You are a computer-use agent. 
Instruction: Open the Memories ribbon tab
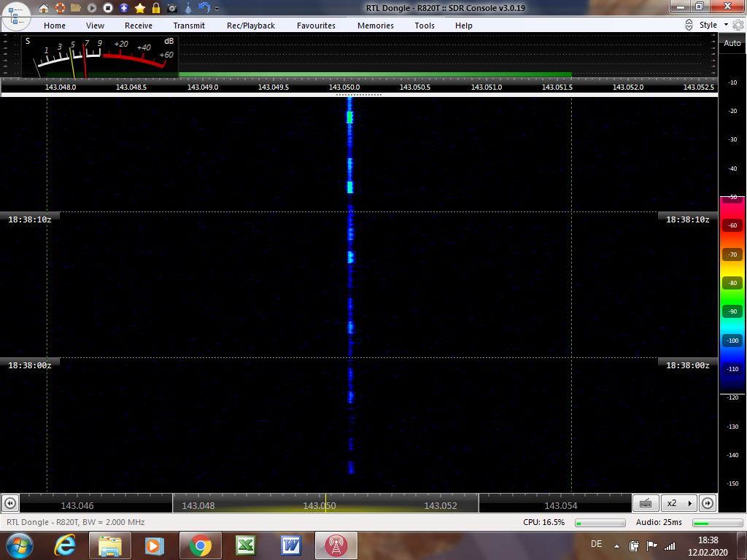(376, 26)
